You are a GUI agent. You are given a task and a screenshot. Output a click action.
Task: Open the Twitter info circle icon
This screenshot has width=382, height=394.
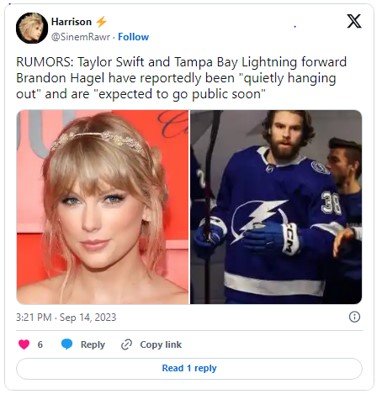[354, 317]
